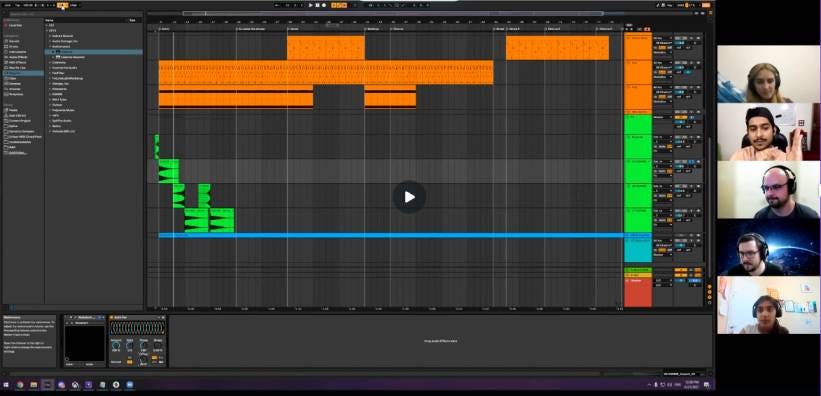This screenshot has height=396, width=821.
Task: Toggle the Computer MIDI Keyboard icon
Action: (x=662, y=5)
